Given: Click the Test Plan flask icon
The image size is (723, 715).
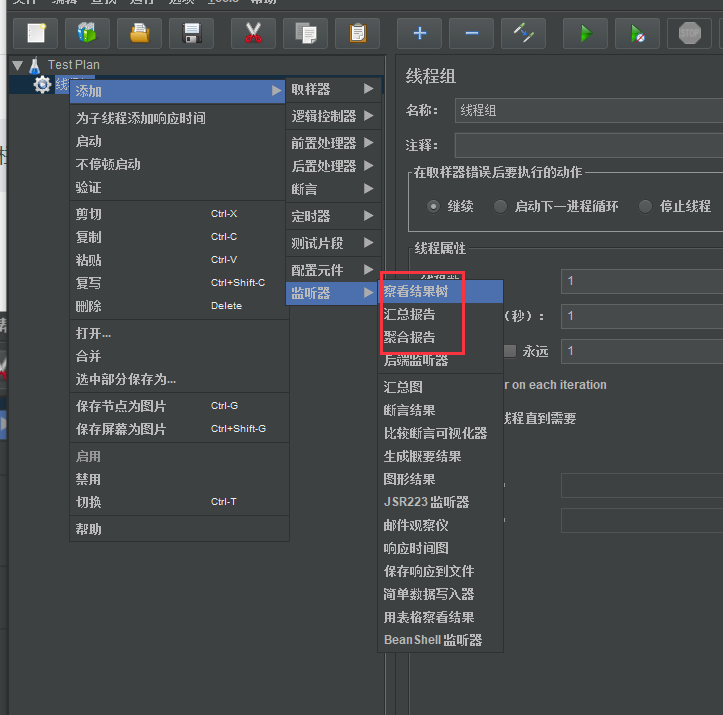Looking at the screenshot, I should (x=35, y=65).
